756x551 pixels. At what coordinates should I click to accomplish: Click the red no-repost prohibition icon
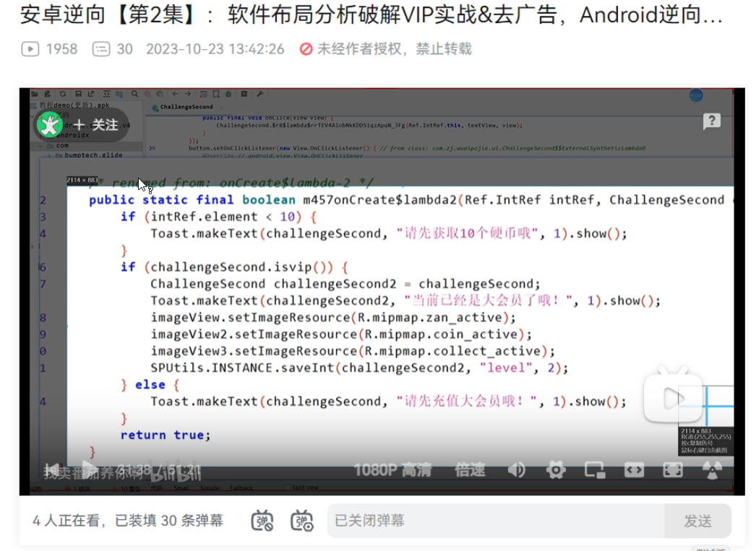306,48
